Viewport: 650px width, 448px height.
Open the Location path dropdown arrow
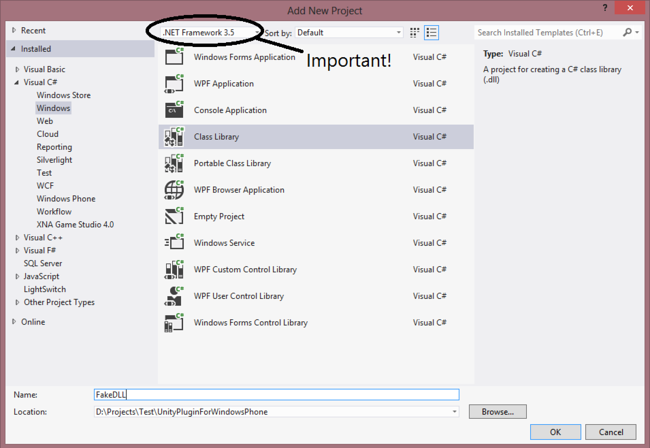point(454,412)
